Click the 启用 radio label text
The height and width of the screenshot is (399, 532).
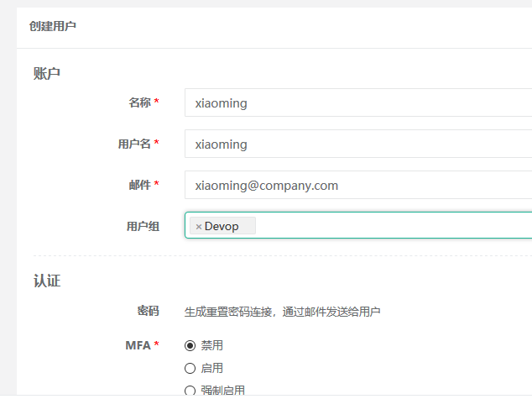click(212, 368)
